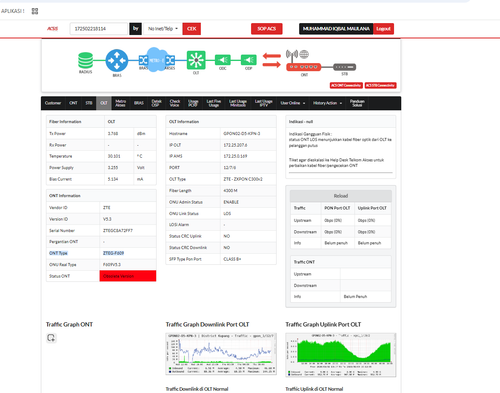Click the red CEK button

coord(192,29)
